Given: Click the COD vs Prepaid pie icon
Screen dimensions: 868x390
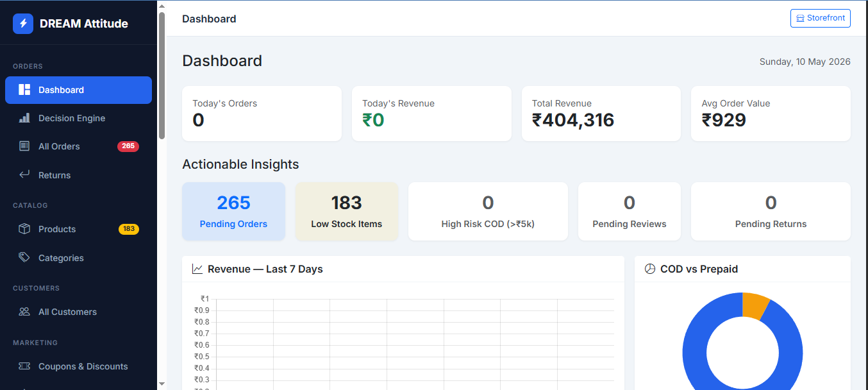Looking at the screenshot, I should click(650, 269).
